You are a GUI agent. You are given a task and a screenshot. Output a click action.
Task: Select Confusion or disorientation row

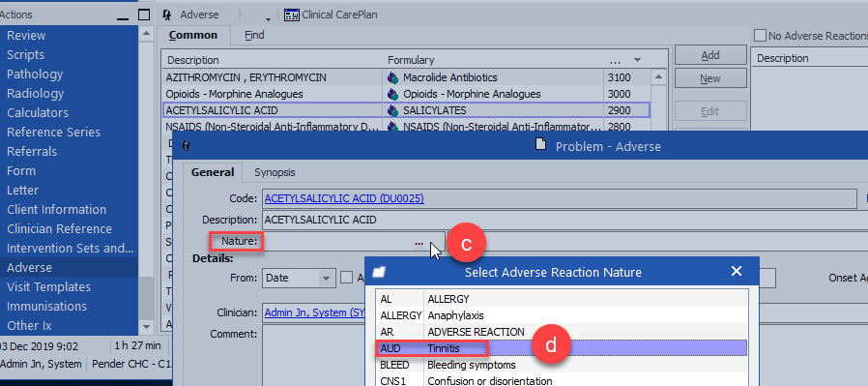tap(562, 381)
